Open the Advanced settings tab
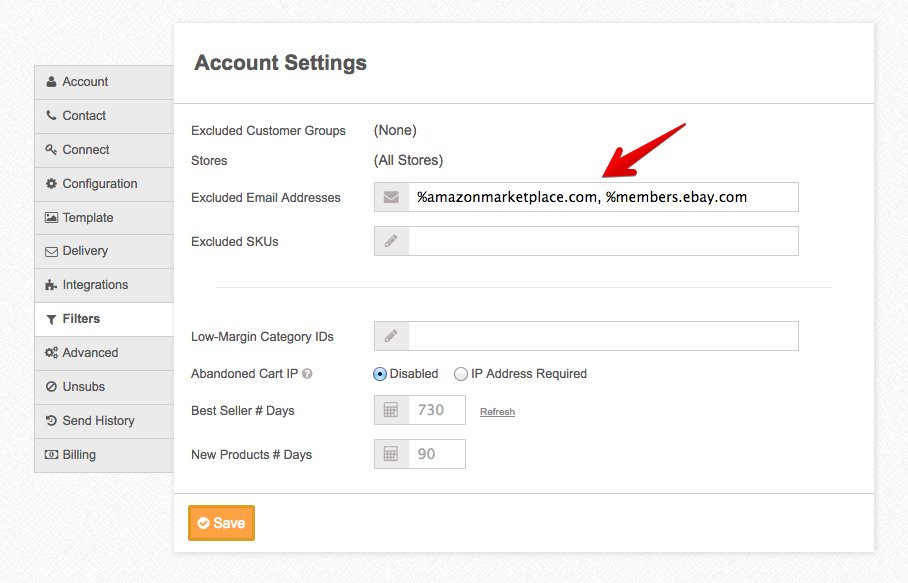The height and width of the screenshot is (583, 908). (90, 353)
